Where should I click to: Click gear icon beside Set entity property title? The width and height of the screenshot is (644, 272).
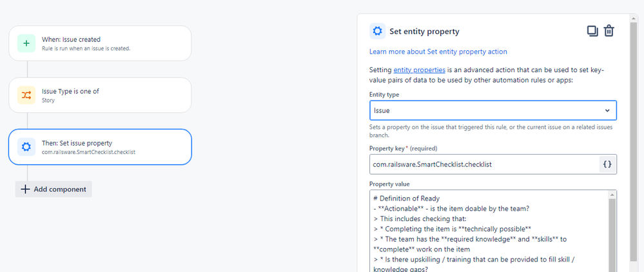(378, 31)
